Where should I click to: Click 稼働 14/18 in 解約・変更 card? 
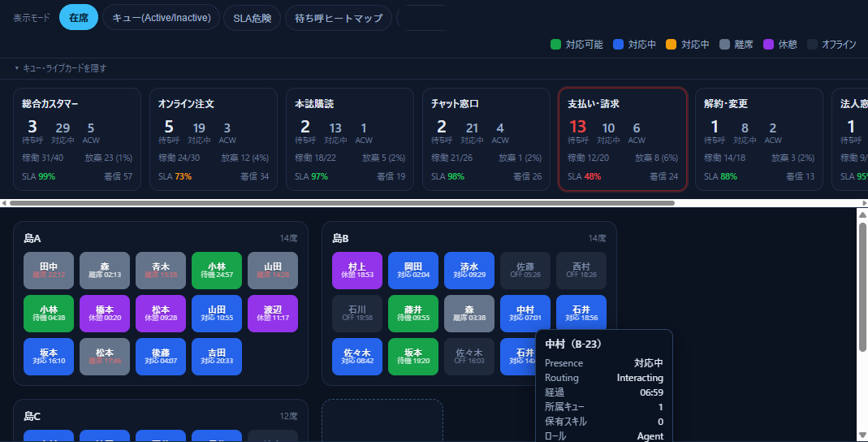pos(724,158)
